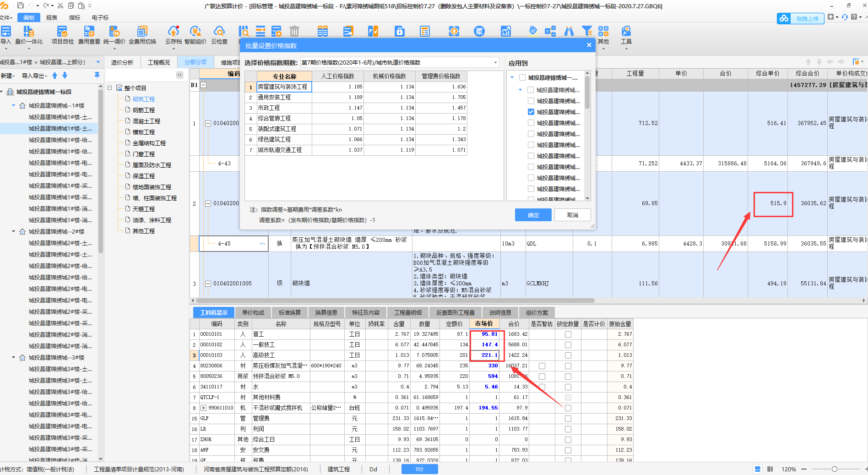Viewport: 868px width, 475px height.
Task: Tick 锁定数量 for the 管理费 row
Action: (x=568, y=419)
